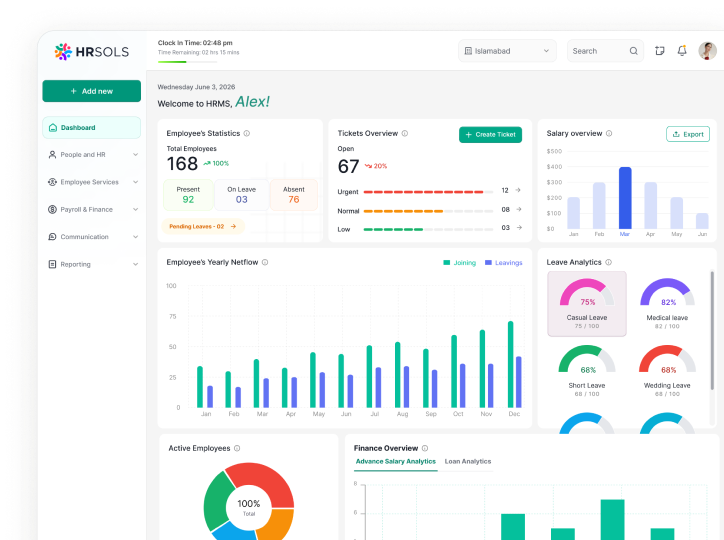Click the HRSOLS logo
Screen dimensions: 724x540
91,52
